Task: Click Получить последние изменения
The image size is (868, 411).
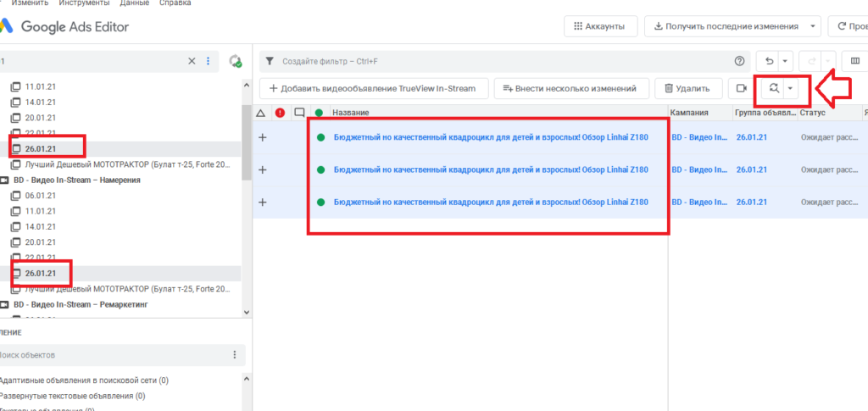Action: [x=726, y=26]
